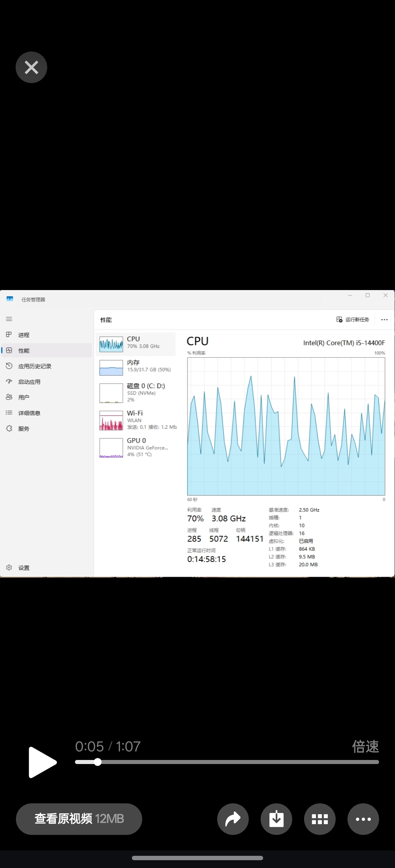
Task: Click the large CPU utilization graph
Action: tap(286, 426)
